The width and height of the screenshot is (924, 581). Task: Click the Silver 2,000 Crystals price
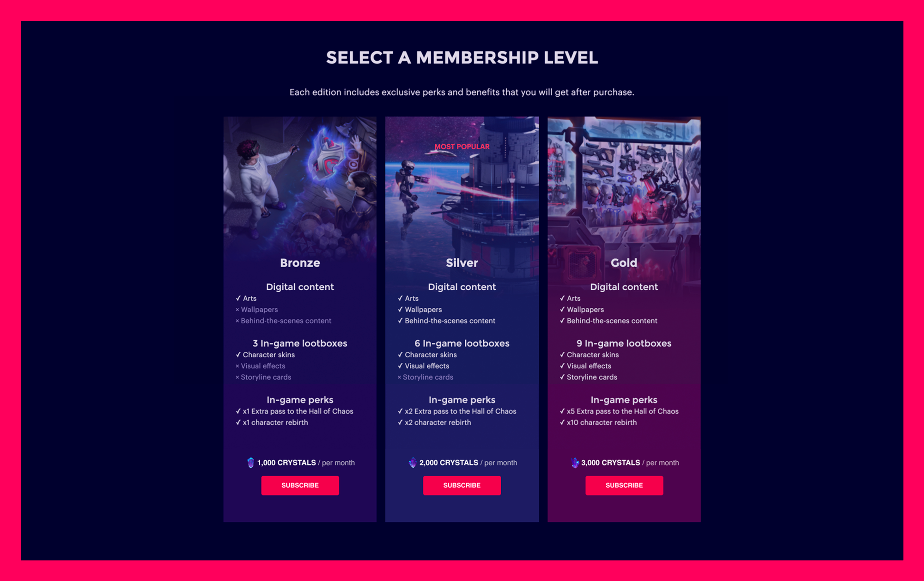[x=449, y=463]
